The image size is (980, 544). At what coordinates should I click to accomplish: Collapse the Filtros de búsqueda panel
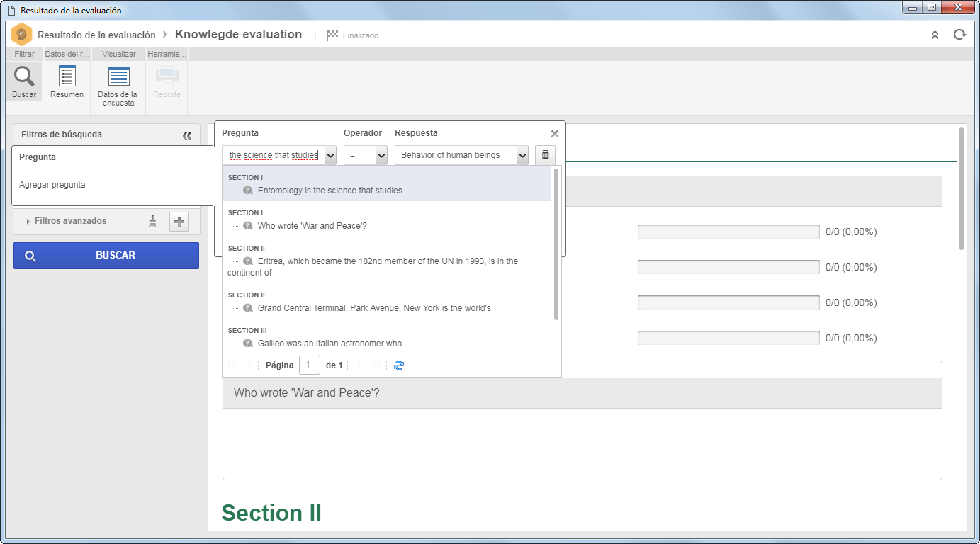point(187,135)
